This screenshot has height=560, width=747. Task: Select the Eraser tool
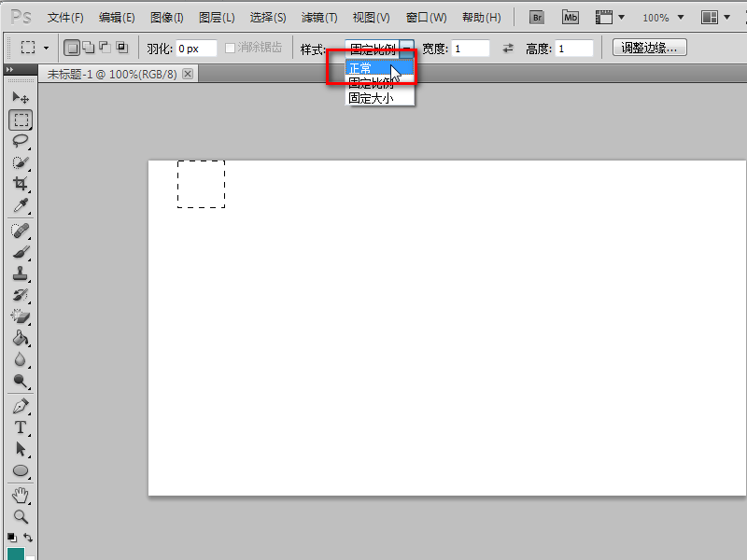(x=20, y=316)
